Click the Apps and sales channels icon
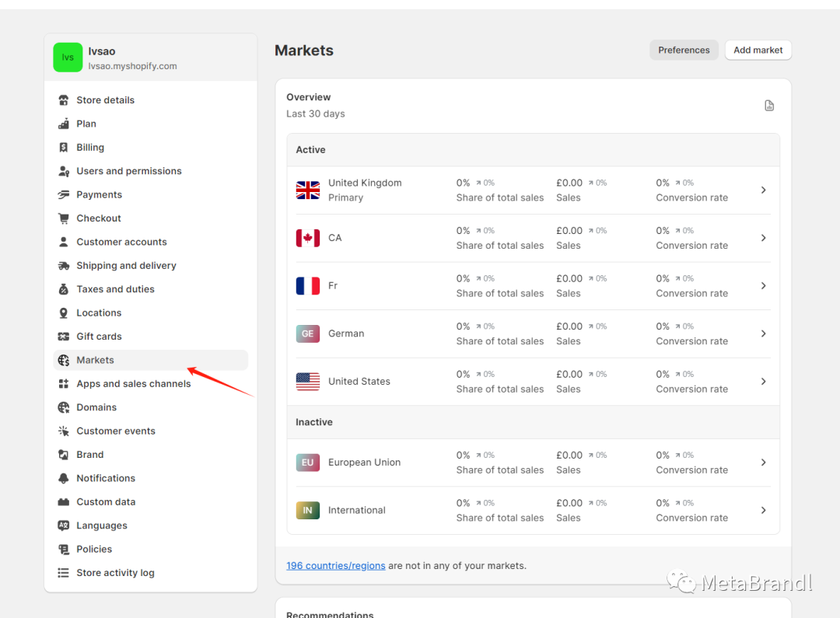 tap(64, 383)
